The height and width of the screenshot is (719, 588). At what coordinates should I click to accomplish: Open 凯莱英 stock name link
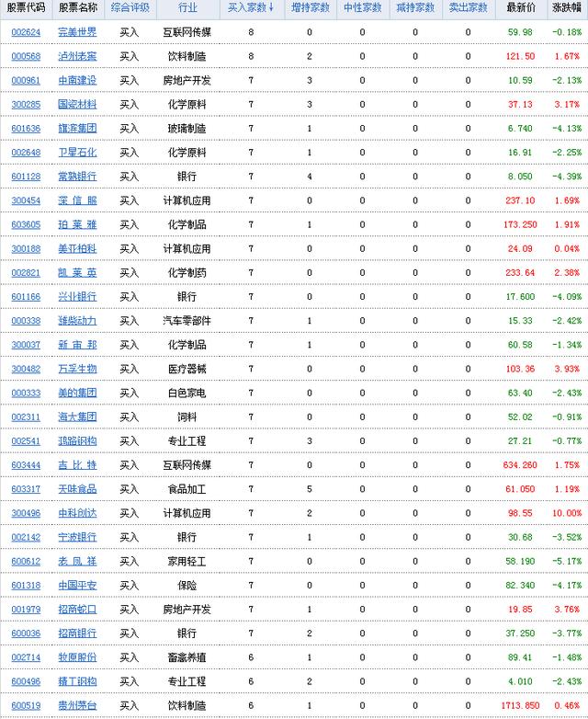[77, 273]
